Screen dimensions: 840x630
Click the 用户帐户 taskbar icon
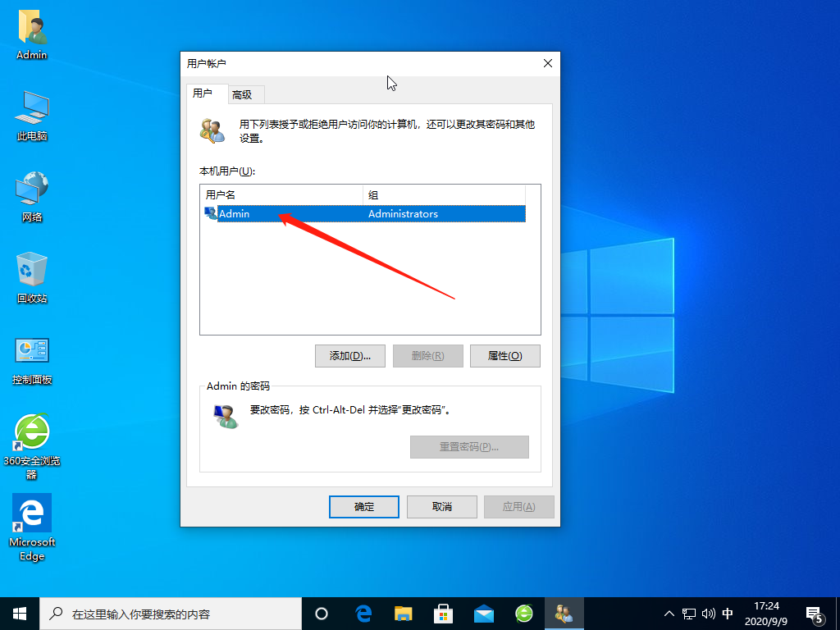[x=564, y=614]
